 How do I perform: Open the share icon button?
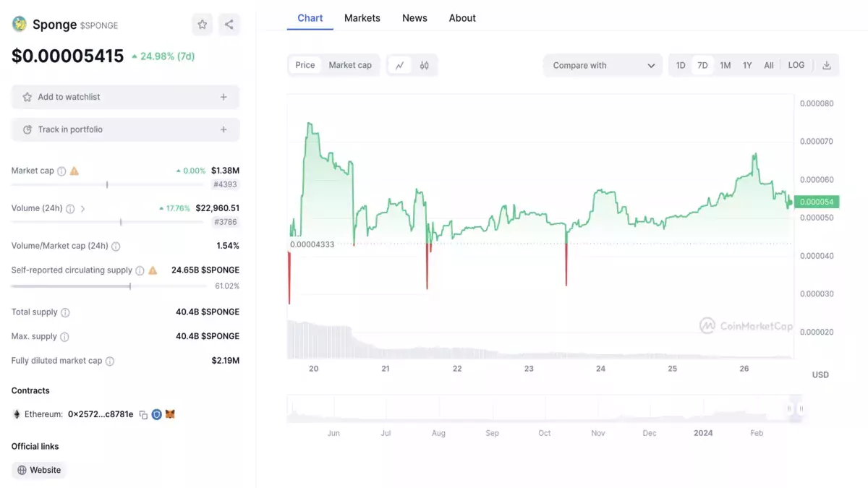[x=229, y=25]
